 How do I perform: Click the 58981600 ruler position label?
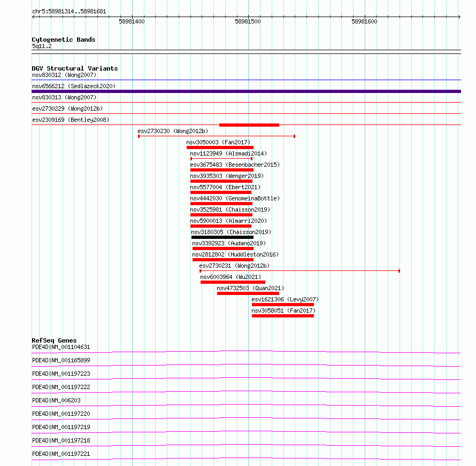coord(364,21)
